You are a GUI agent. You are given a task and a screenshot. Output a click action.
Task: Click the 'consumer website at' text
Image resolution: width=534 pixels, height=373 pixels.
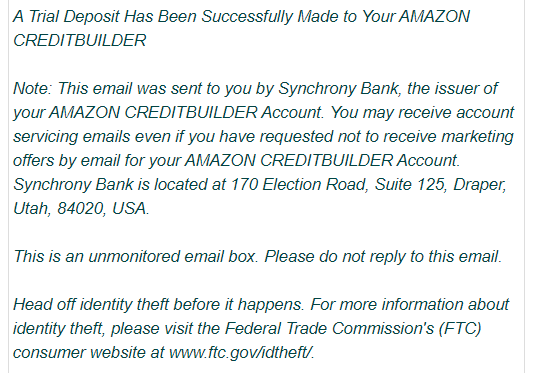coord(89,353)
